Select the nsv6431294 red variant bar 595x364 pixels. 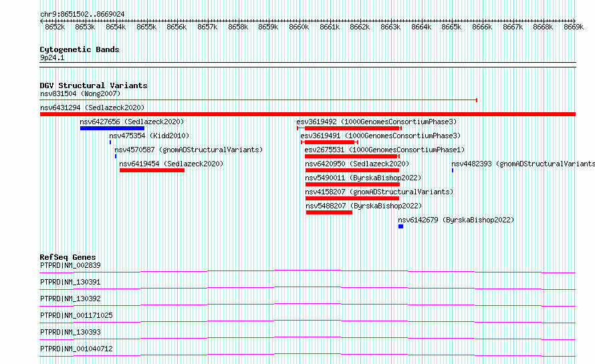click(308, 114)
